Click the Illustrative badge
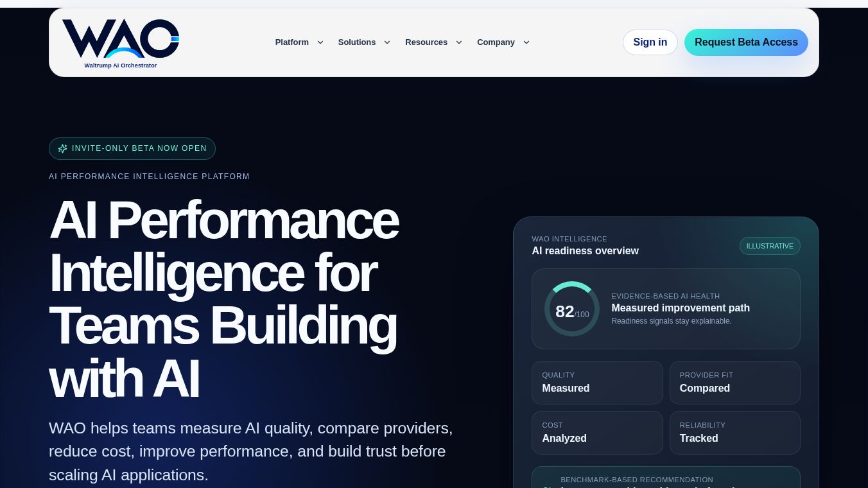This screenshot has height=488, width=868. [770, 246]
